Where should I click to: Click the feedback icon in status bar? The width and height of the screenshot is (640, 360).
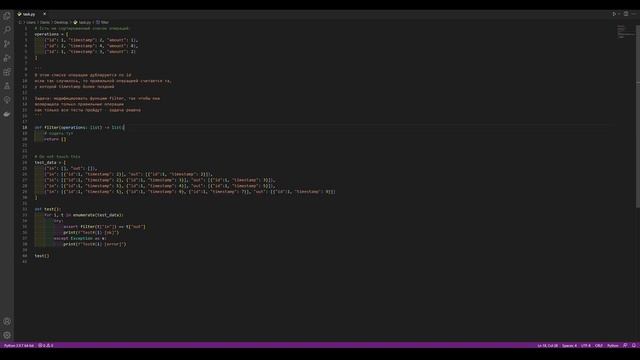625,346
